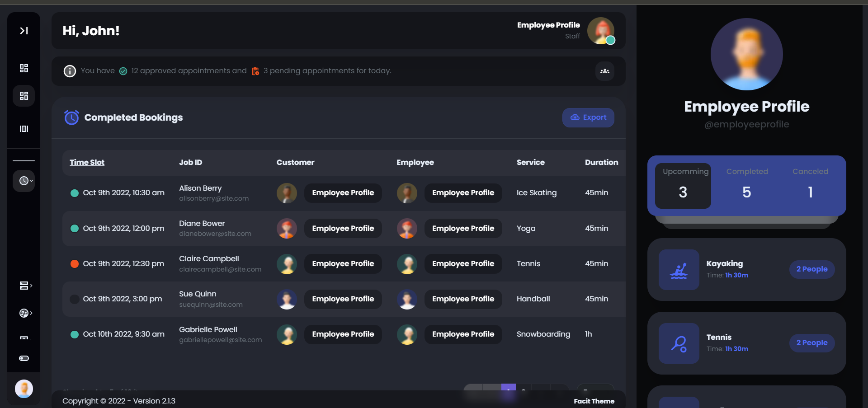Click the people group icon in notification bar
Image resolution: width=868 pixels, height=408 pixels.
point(604,71)
